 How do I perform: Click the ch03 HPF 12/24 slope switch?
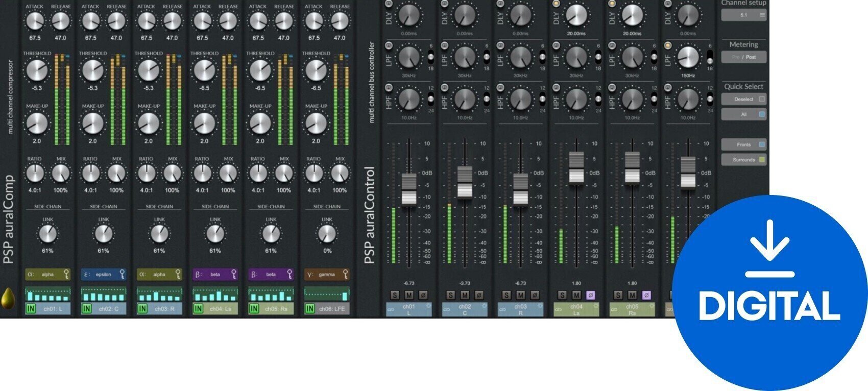542,99
